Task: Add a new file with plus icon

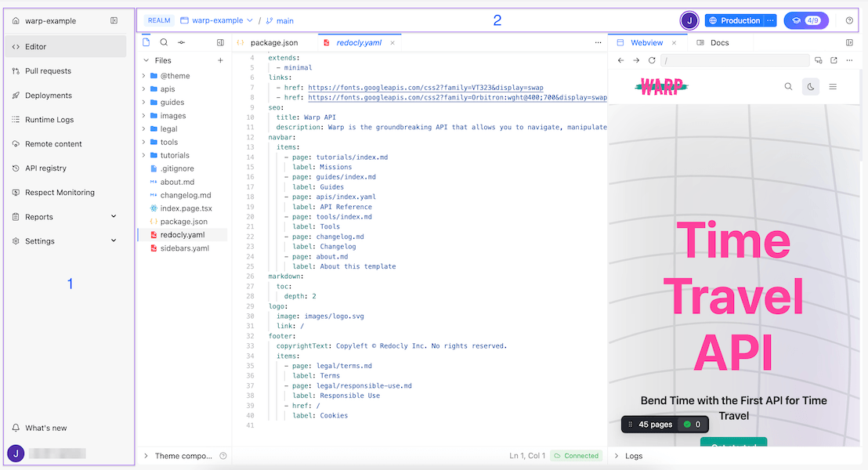Action: pos(220,60)
